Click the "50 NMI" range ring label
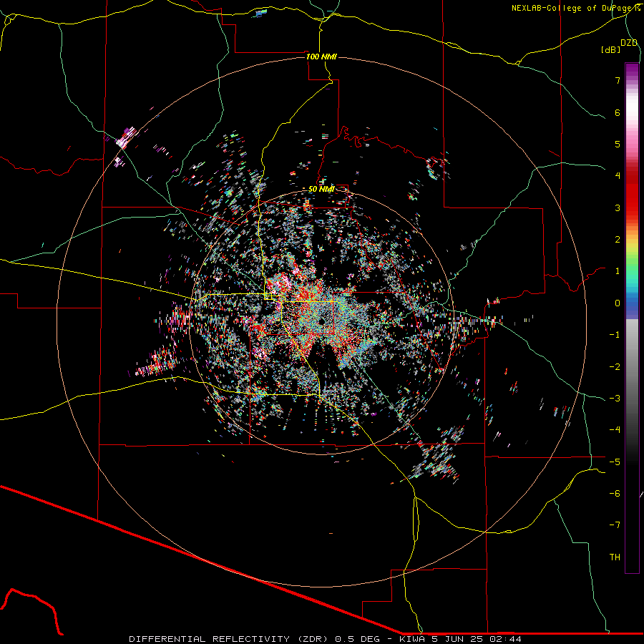This screenshot has width=644, height=644. coord(321,190)
